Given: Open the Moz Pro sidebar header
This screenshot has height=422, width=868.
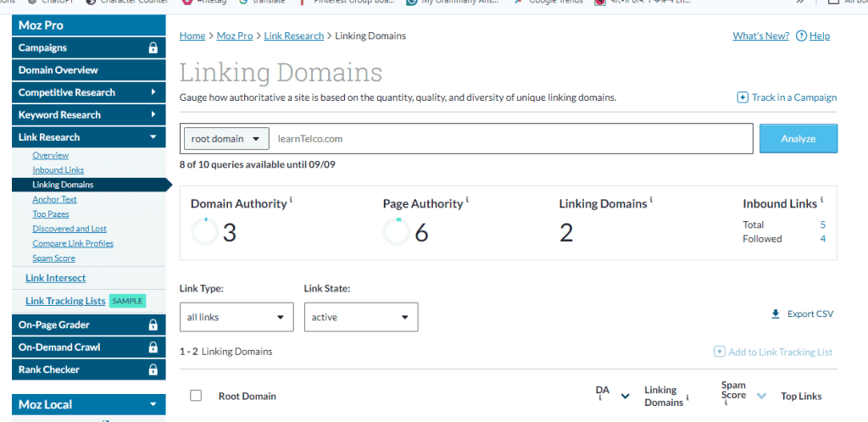Looking at the screenshot, I should 88,25.
